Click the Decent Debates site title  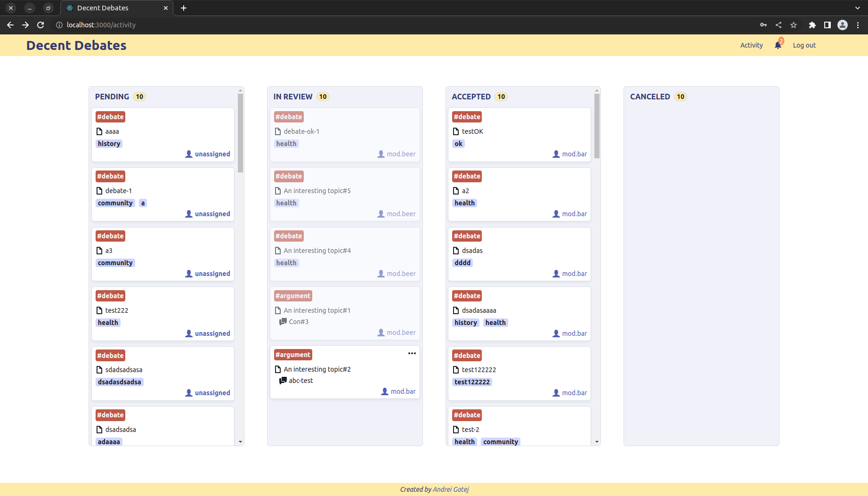pyautogui.click(x=76, y=45)
